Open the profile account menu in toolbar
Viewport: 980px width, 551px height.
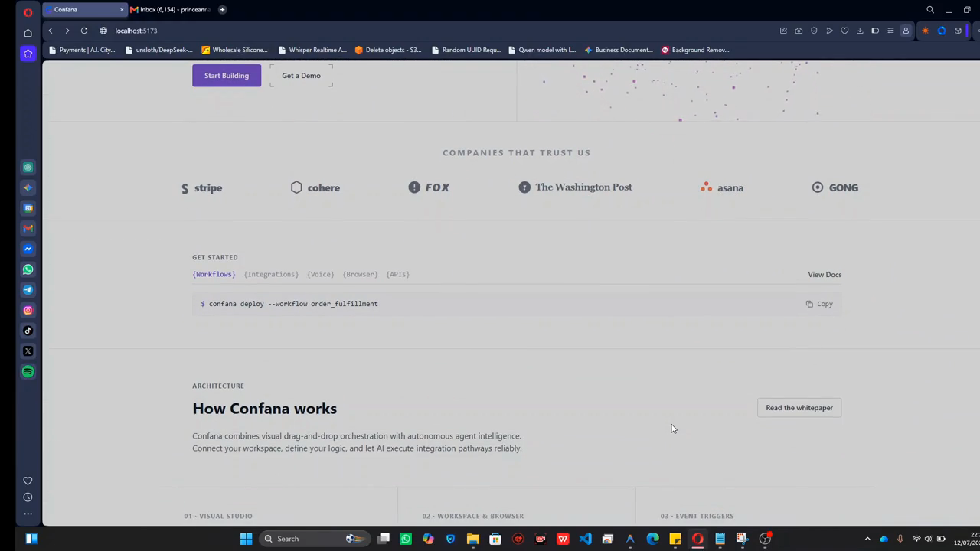click(906, 31)
